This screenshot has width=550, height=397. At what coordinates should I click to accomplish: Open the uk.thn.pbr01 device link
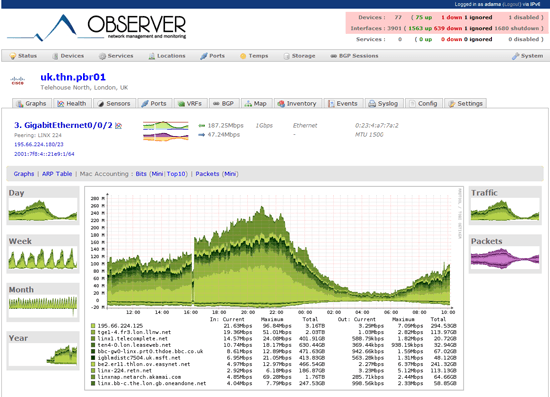coord(73,77)
